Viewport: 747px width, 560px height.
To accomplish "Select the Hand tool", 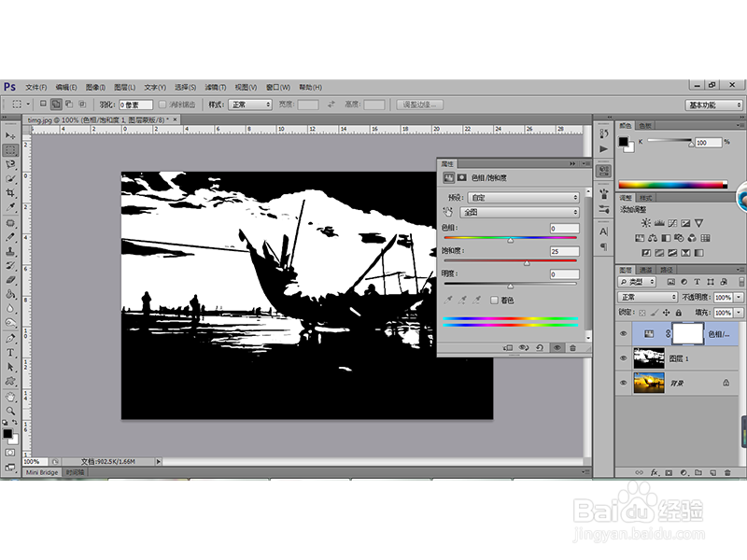I will click(10, 397).
